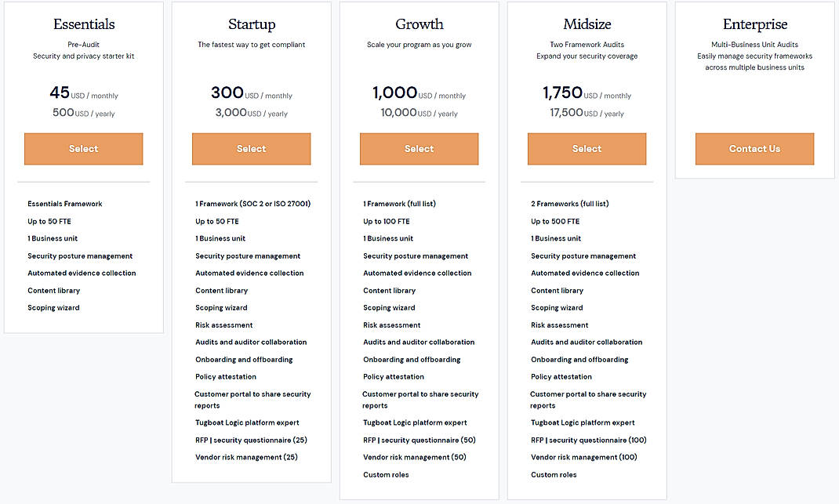The height and width of the screenshot is (504, 839).
Task: Click the 3,000 USD yearly price
Action: (251, 113)
